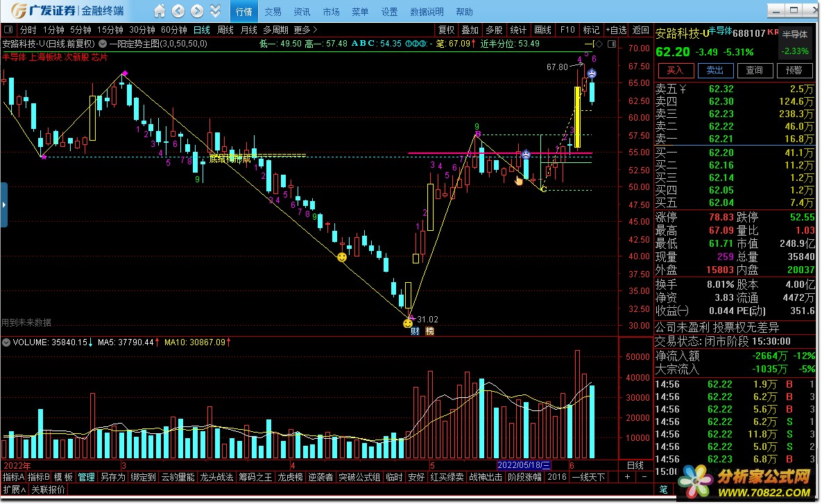Viewport: 822px width, 504px height.
Task: Select the 管理 tab
Action: point(87,477)
